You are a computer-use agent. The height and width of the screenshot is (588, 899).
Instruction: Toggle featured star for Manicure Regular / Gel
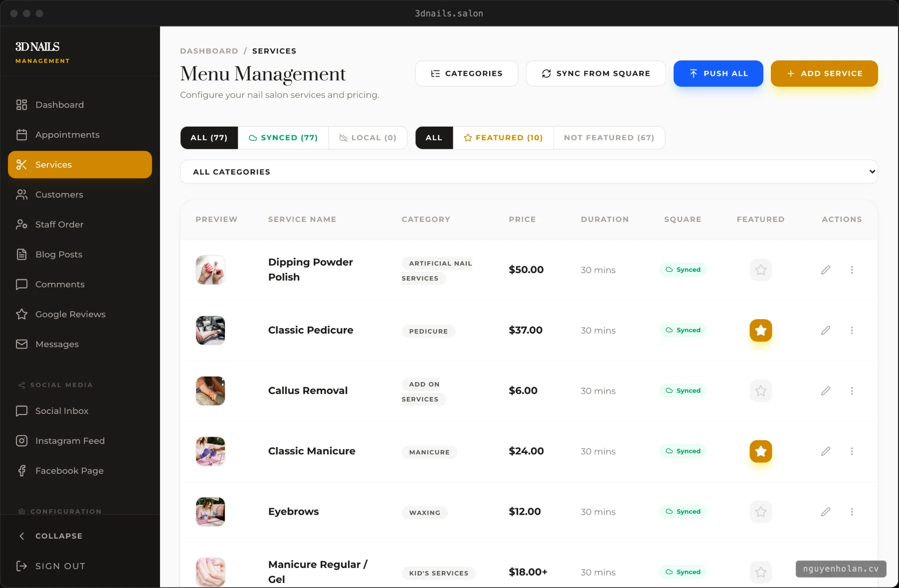761,572
